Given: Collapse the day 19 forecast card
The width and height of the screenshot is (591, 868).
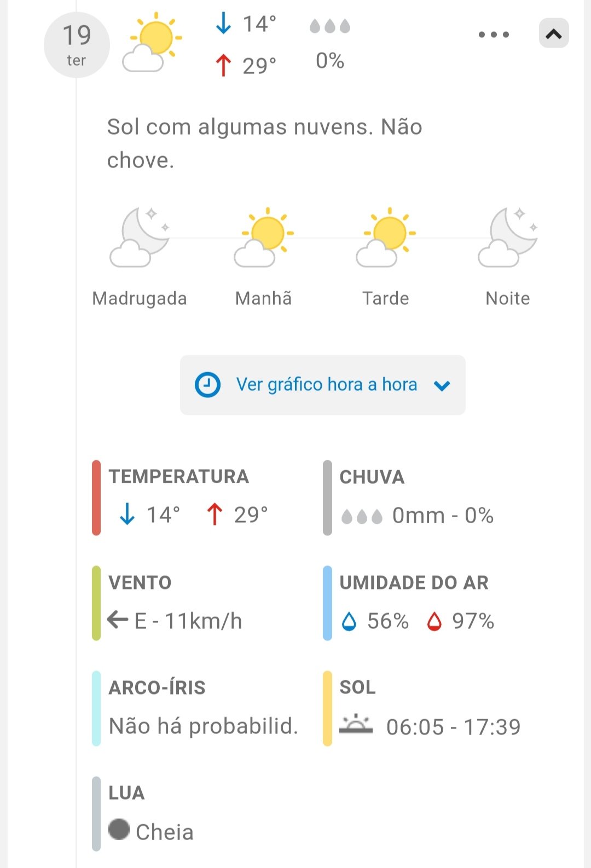Looking at the screenshot, I should click(x=554, y=34).
